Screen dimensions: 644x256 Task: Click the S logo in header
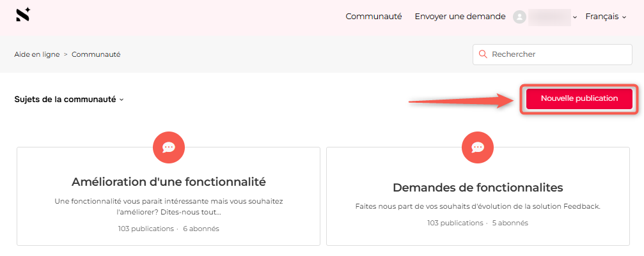coord(23,15)
